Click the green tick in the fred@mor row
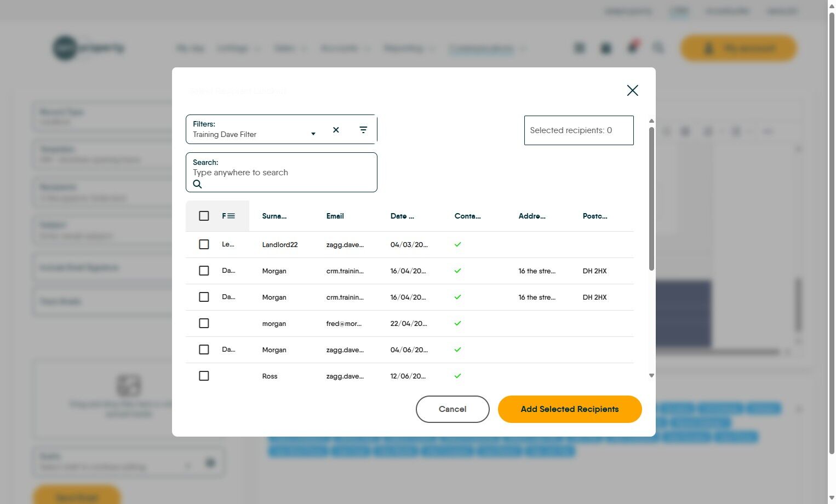The height and width of the screenshot is (504, 836). click(x=457, y=323)
